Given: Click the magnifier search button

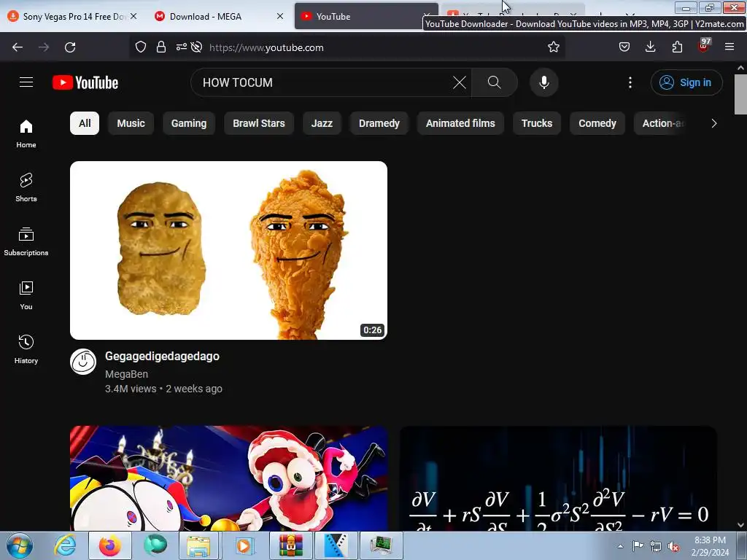Looking at the screenshot, I should pyautogui.click(x=494, y=82).
